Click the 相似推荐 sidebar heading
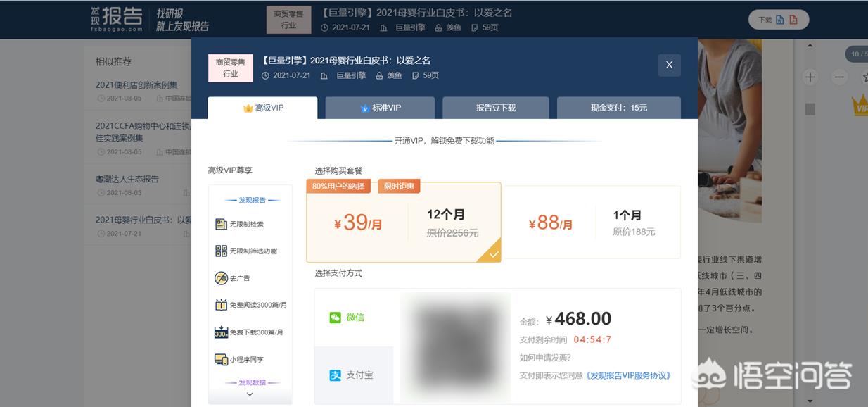This screenshot has width=868, height=407. (x=113, y=62)
